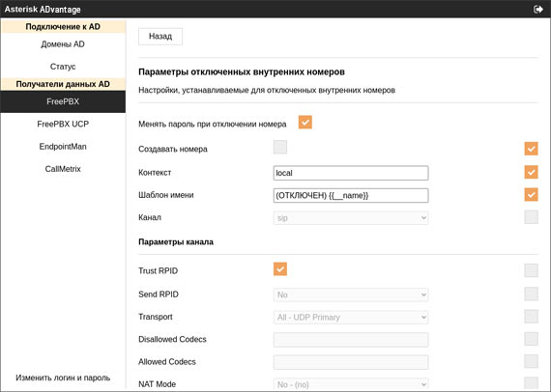
Task: Click the Шаблон имени input field
Action: [351, 195]
